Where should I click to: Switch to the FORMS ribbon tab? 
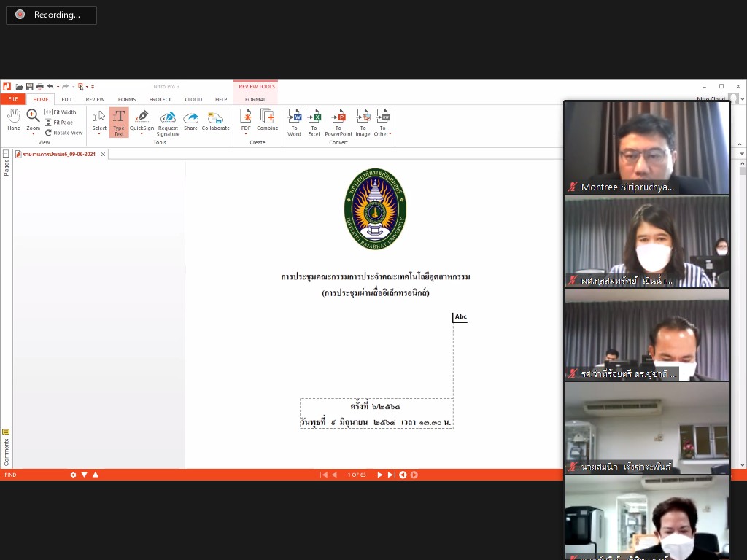tap(127, 99)
